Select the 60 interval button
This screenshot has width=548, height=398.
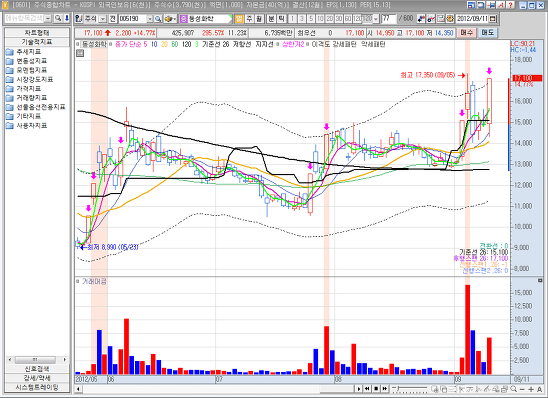[x=348, y=19]
